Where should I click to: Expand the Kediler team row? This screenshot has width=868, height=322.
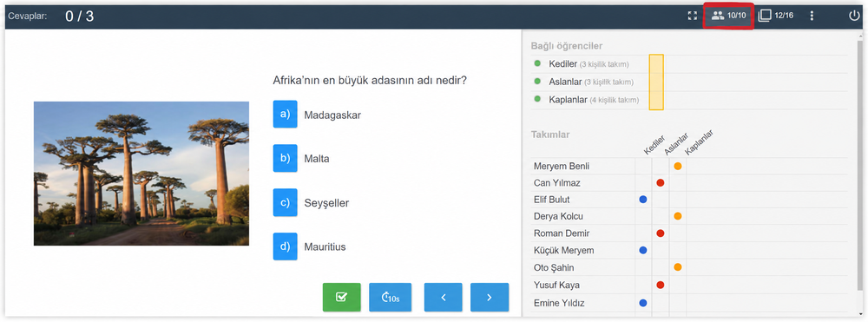point(688,64)
